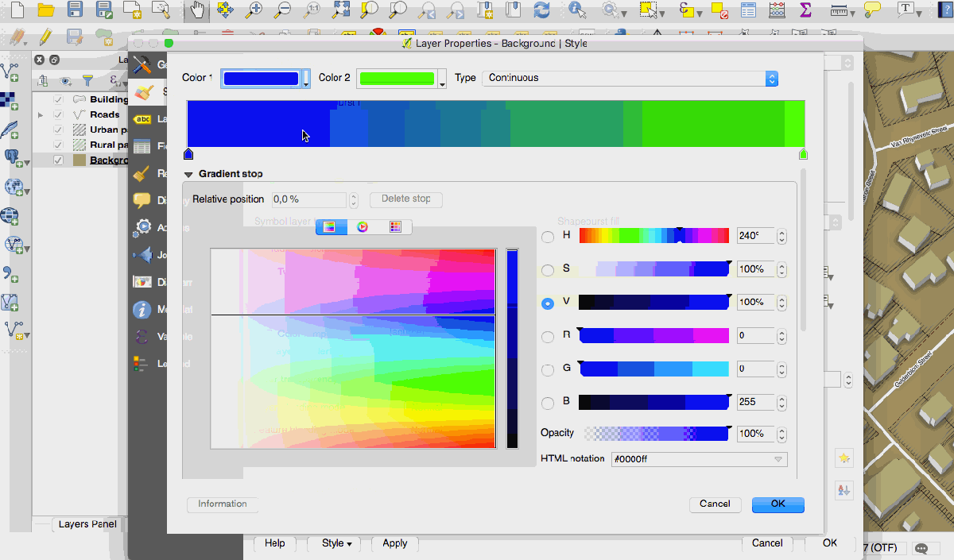Click the Add PostGIS Layer elephant icon
954x560 pixels.
(14, 156)
